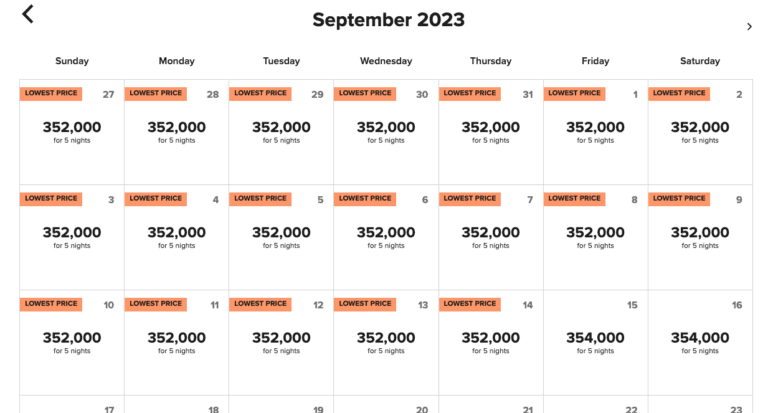Select September 9 Saturday lowest price

[x=700, y=237]
